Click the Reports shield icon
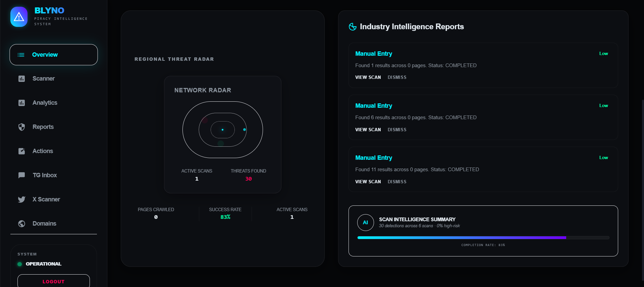Image resolution: width=644 pixels, height=287 pixels. (x=21, y=127)
